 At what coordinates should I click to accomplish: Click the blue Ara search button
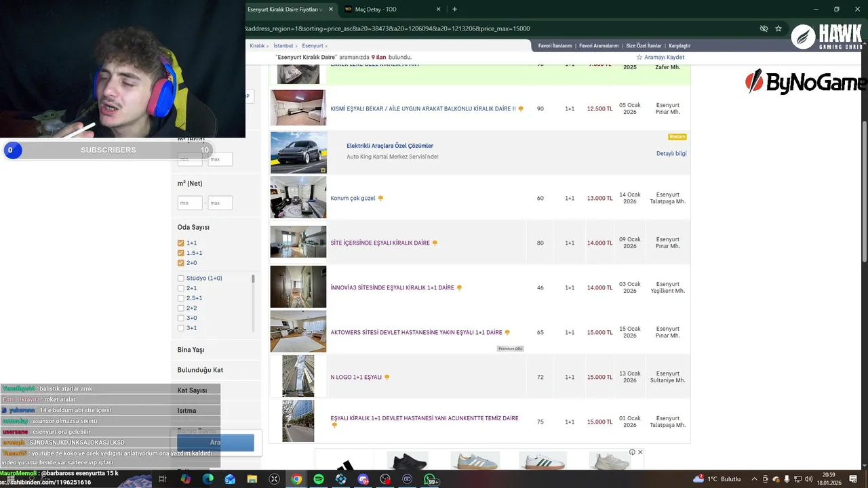[216, 443]
